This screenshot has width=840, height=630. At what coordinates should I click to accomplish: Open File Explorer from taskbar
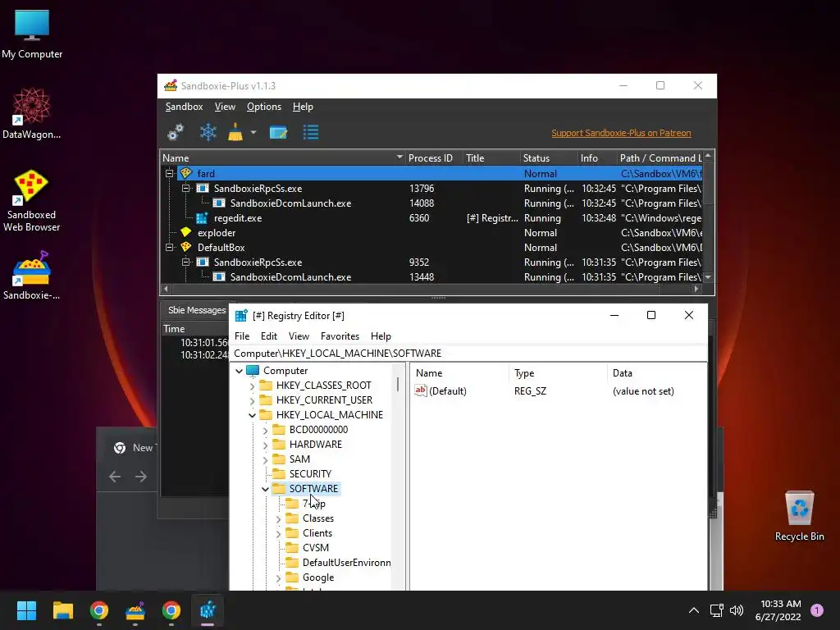tap(62, 610)
